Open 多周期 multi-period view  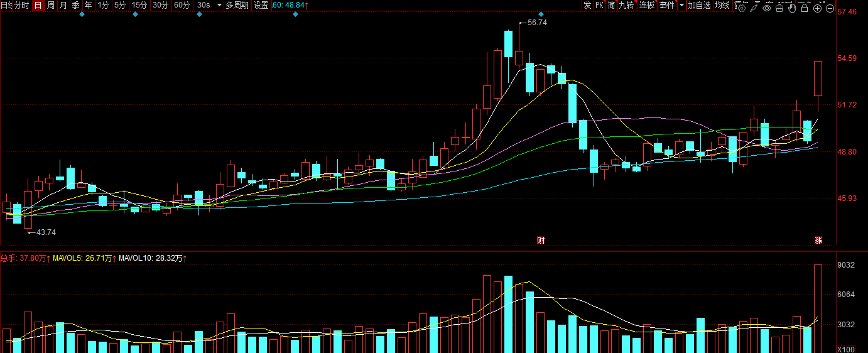pos(237,5)
